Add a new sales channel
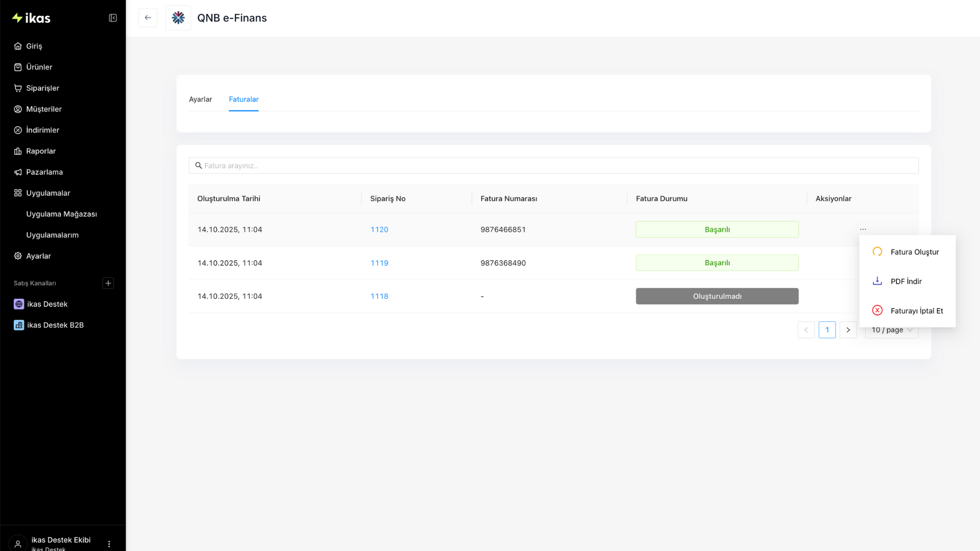 coord(108,283)
